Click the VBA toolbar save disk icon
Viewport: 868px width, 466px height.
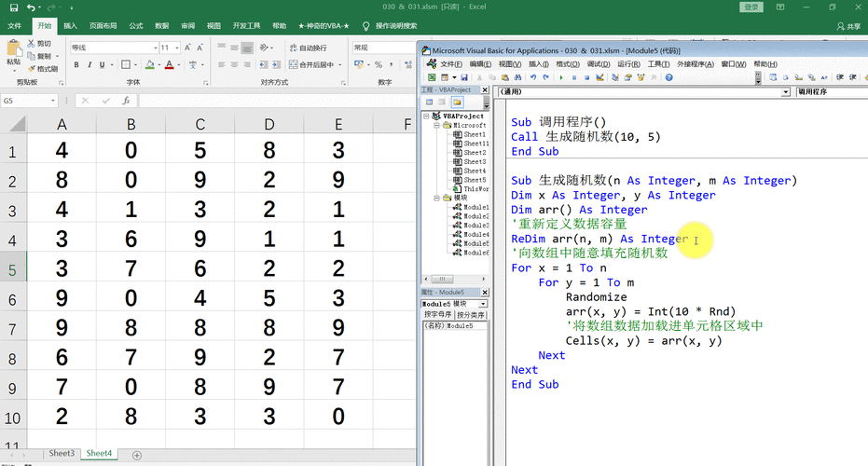point(464,77)
